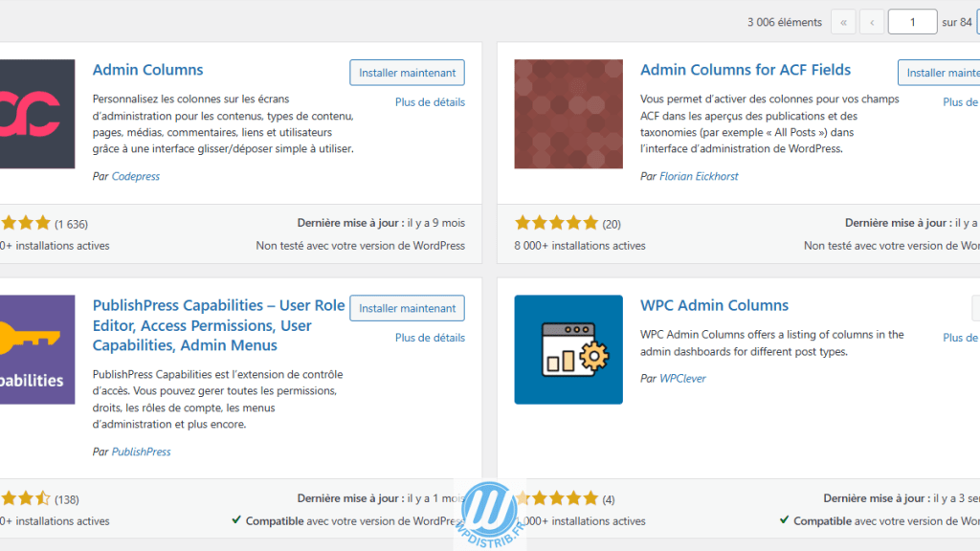Visit author WPClever link
Screen dimensions: 980x551
[x=682, y=378]
